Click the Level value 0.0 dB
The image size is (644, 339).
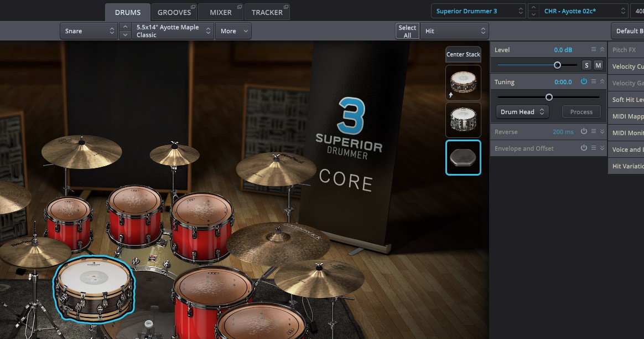click(x=563, y=50)
